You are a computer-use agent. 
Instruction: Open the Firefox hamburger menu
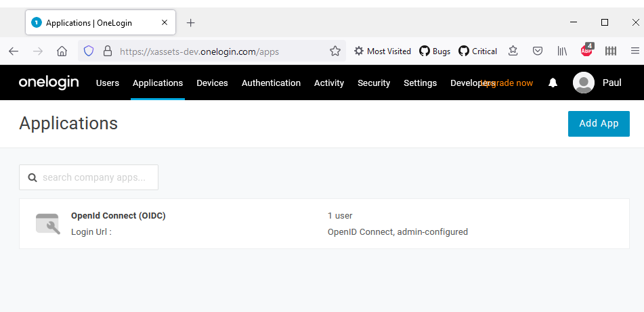pos(635,51)
